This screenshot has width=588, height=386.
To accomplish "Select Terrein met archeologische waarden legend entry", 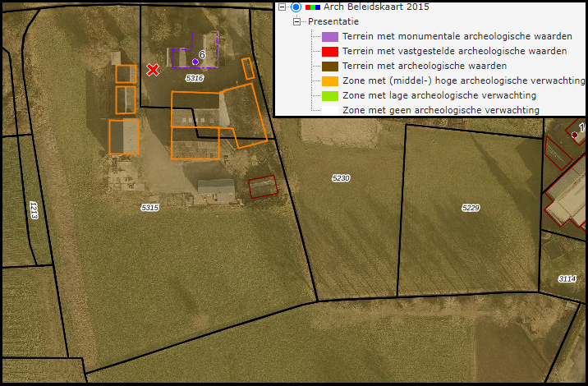I will (424, 66).
